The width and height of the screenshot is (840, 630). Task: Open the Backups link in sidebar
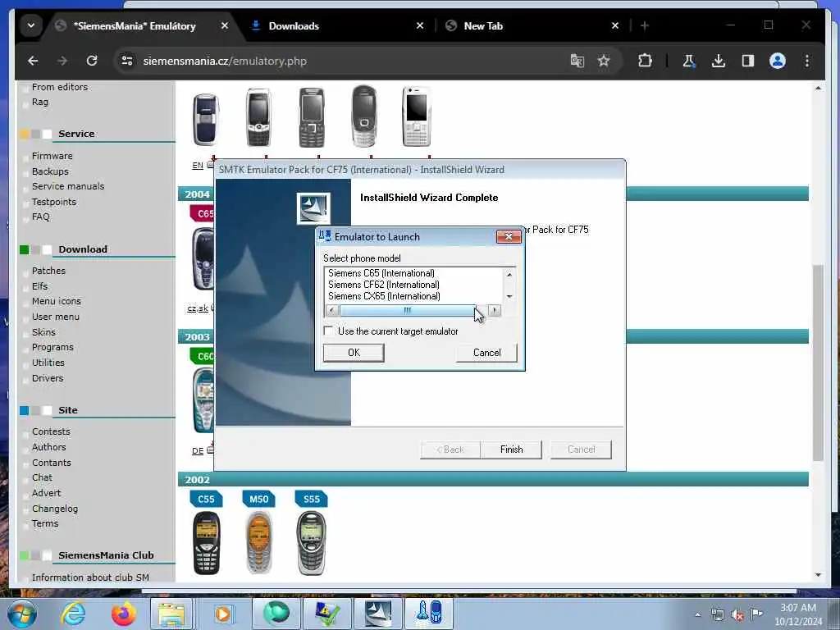pyautogui.click(x=50, y=171)
